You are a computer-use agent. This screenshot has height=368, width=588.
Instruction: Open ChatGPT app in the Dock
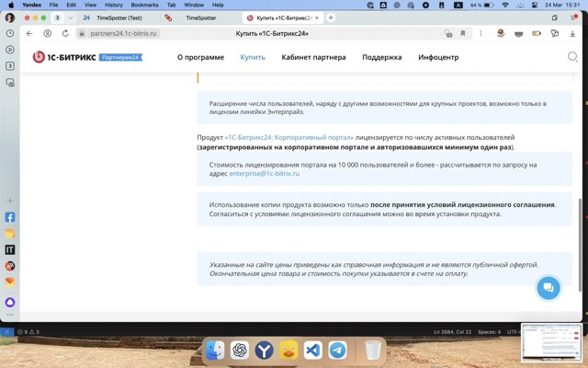click(240, 351)
